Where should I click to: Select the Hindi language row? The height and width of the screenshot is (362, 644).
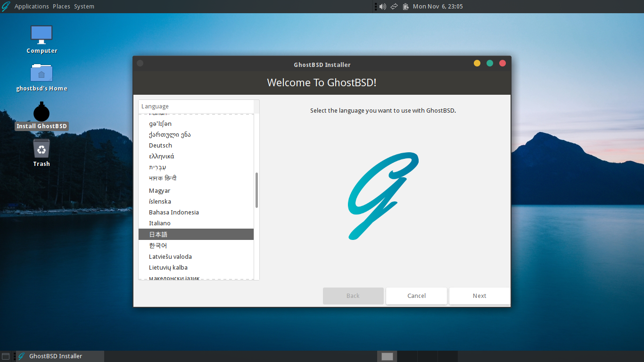(196, 179)
